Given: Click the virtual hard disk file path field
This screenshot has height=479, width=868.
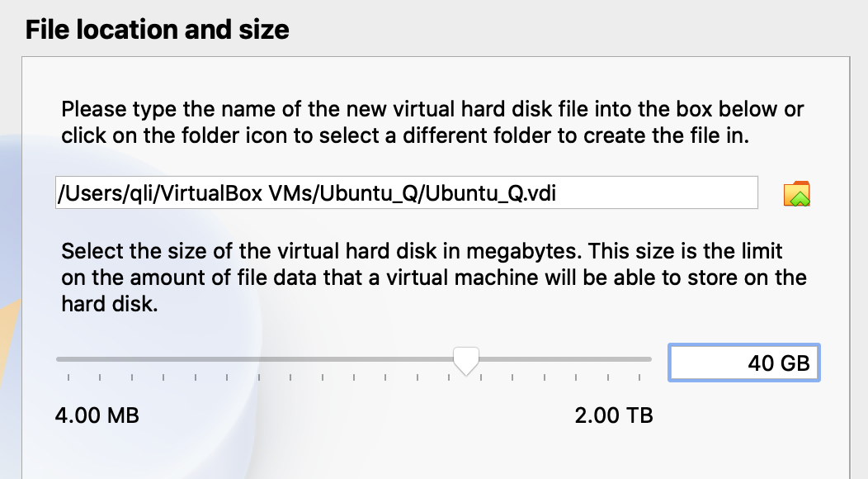Looking at the screenshot, I should point(406,192).
